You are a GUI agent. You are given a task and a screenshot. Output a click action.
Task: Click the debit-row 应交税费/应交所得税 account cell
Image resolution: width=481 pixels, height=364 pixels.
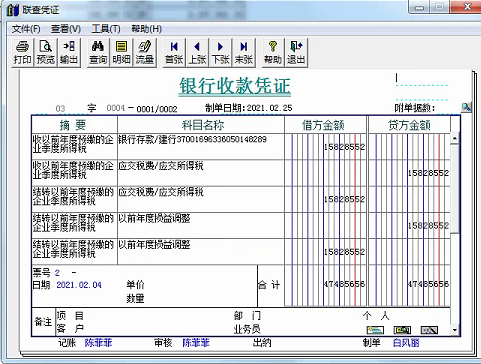201,199
